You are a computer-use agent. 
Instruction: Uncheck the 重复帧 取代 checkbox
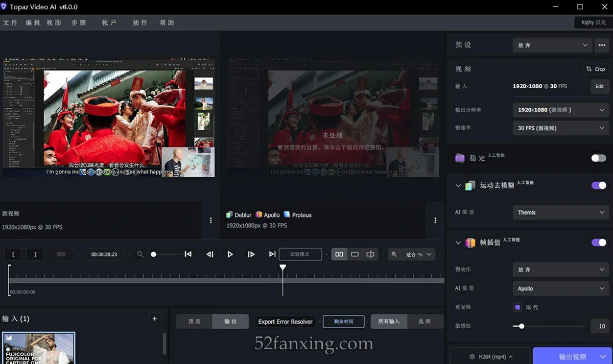click(x=517, y=307)
